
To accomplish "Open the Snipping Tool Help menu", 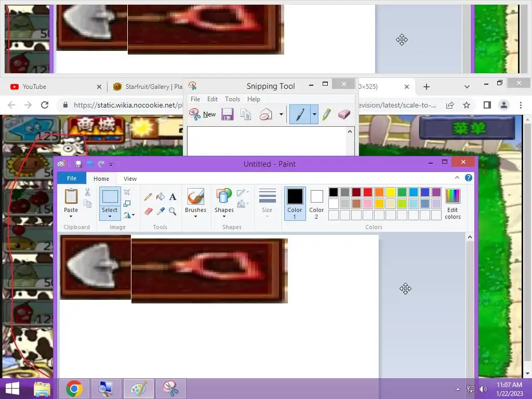I will (254, 99).
